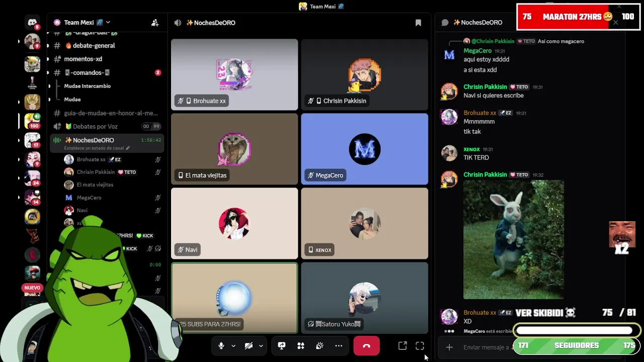Image resolution: width=644 pixels, height=362 pixels.
Task: Open the soundboard icon
Action: point(319,346)
